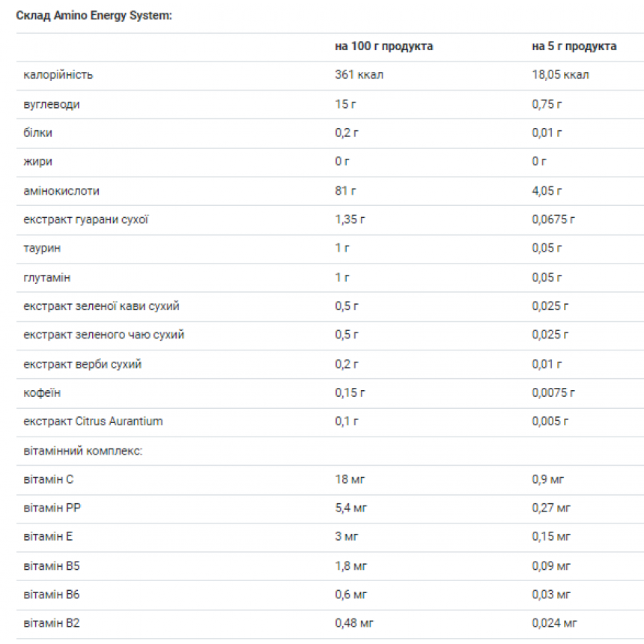Viewport: 644px width, 644px height.
Task: Click the 'білки' row label
Action: [37, 133]
